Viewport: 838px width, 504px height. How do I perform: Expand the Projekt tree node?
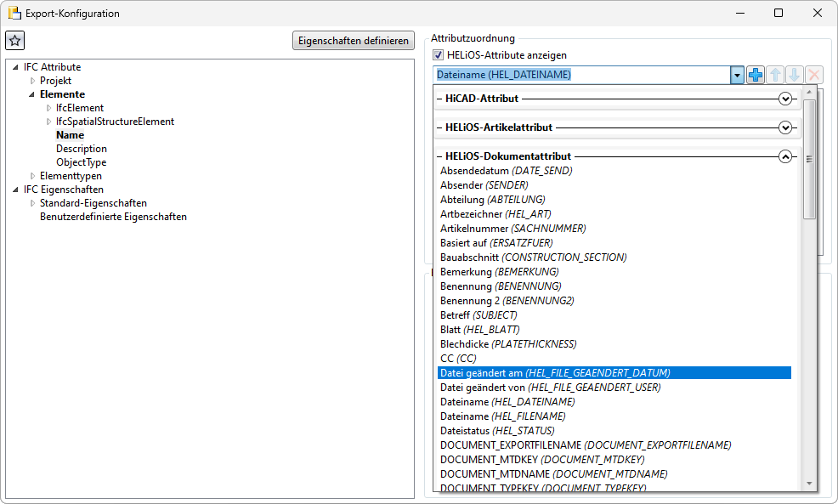click(33, 81)
